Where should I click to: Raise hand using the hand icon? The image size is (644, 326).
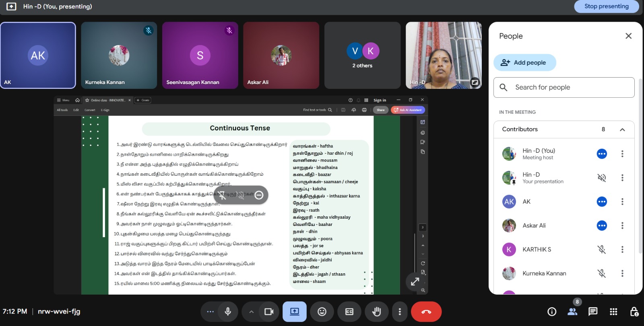(376, 312)
